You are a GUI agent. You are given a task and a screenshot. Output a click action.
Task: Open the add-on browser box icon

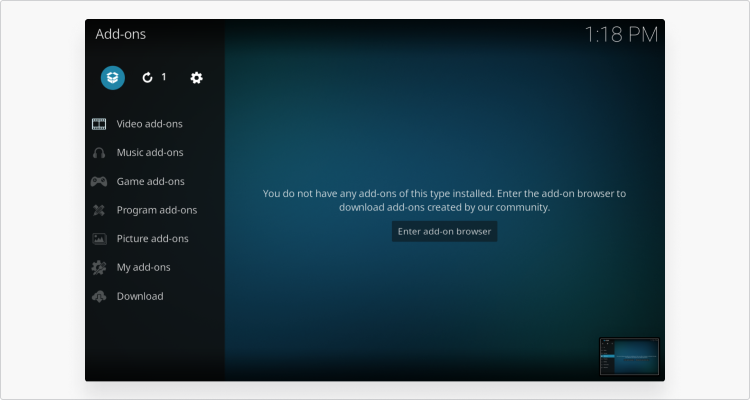(x=113, y=78)
